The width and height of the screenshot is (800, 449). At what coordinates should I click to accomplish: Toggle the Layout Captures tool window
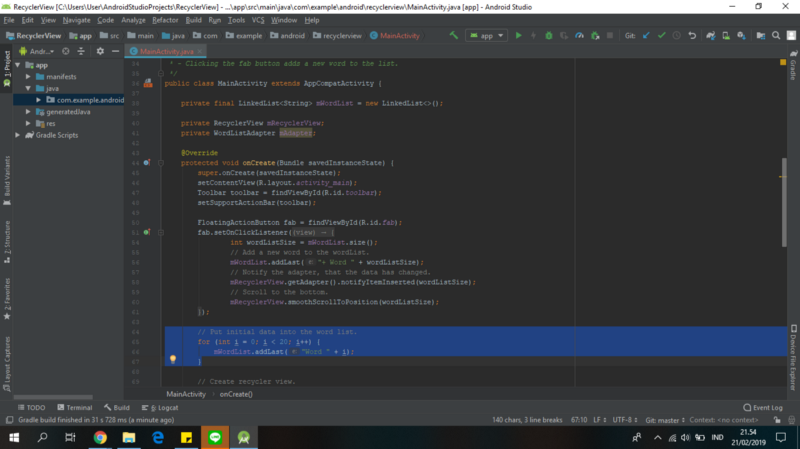(x=7, y=364)
